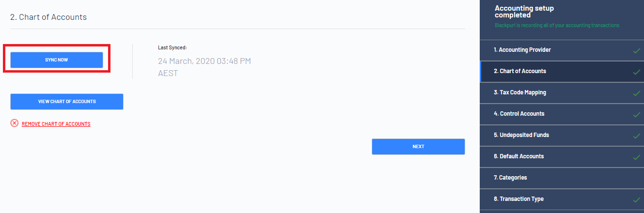Select step 5 Undeposited Funds

click(562, 135)
